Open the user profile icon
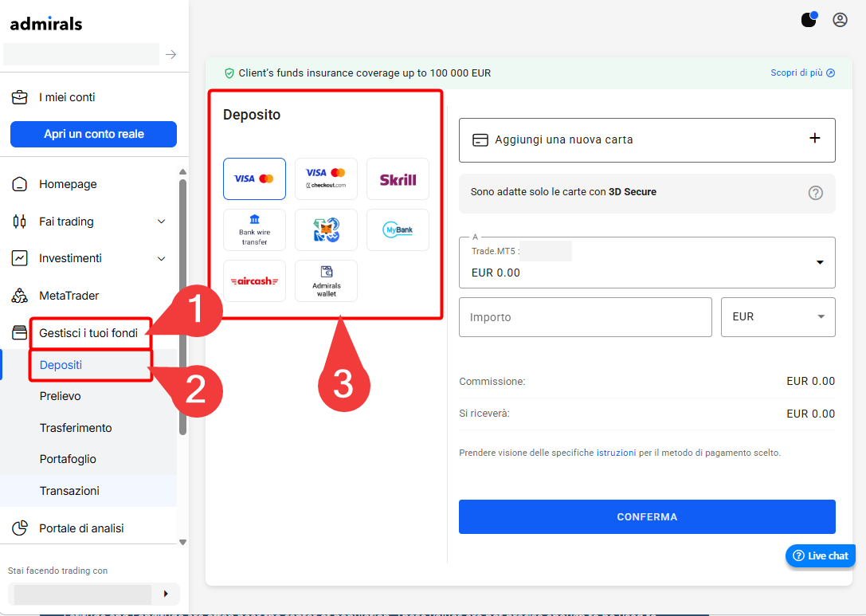Viewport: 866px width, 616px height. click(x=840, y=20)
